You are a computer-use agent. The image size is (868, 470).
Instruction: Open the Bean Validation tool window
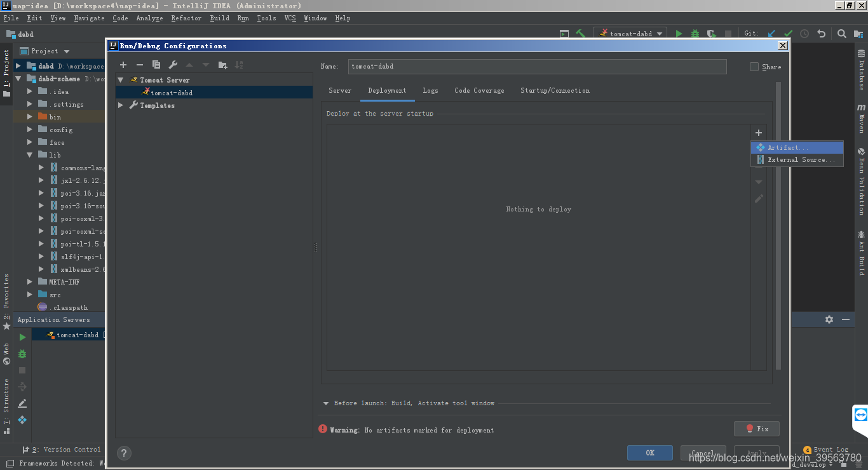coord(862,182)
